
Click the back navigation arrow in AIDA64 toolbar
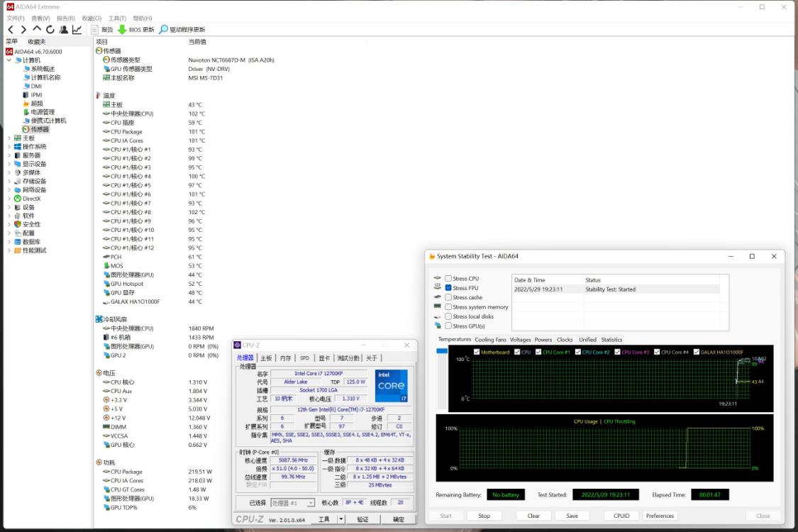point(11,30)
